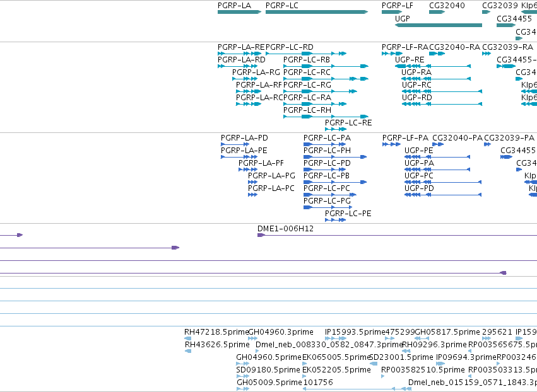Image resolution: width=537 pixels, height=392 pixels.
Task: Select protein PGRP-LF-PA
Action: (x=391, y=144)
